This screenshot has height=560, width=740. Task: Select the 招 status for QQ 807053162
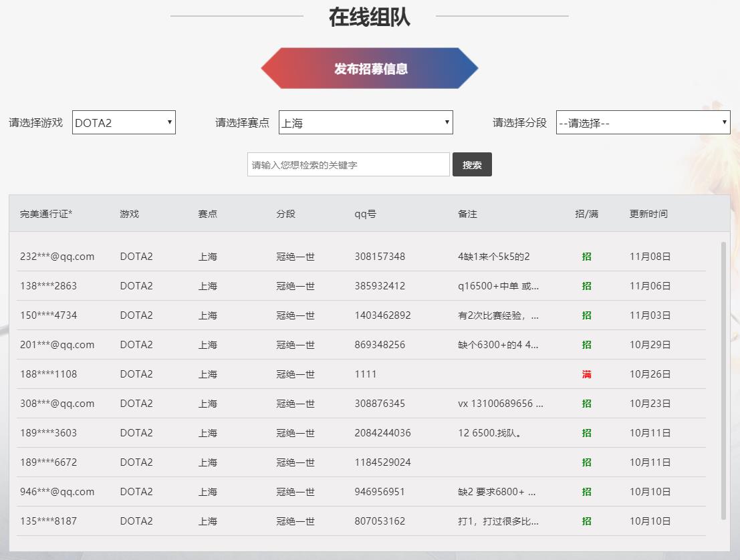(586, 521)
